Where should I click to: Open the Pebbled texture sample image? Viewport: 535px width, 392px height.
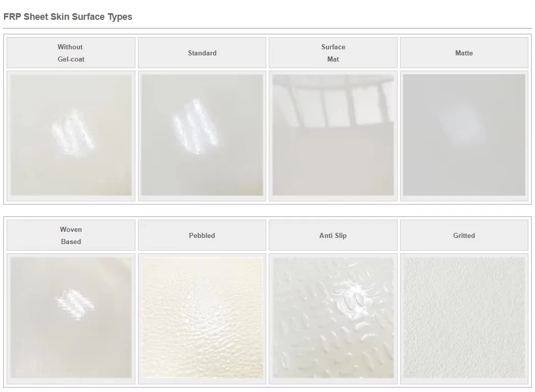(202, 318)
